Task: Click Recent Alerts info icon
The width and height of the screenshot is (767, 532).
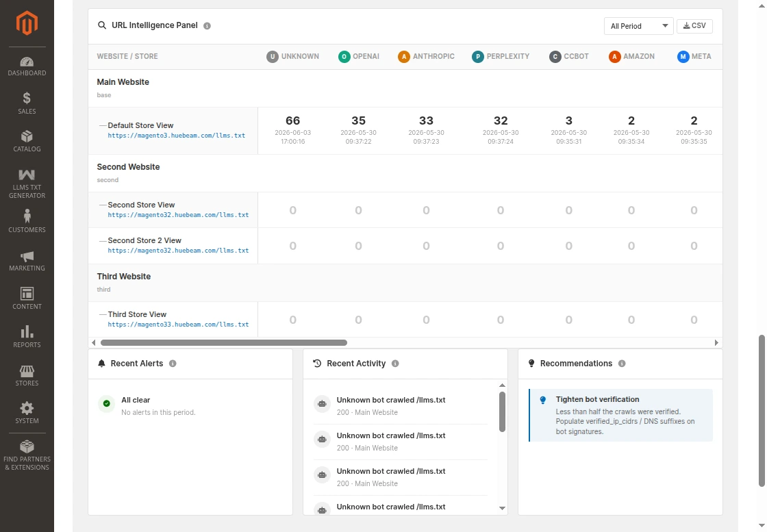Action: tap(173, 364)
